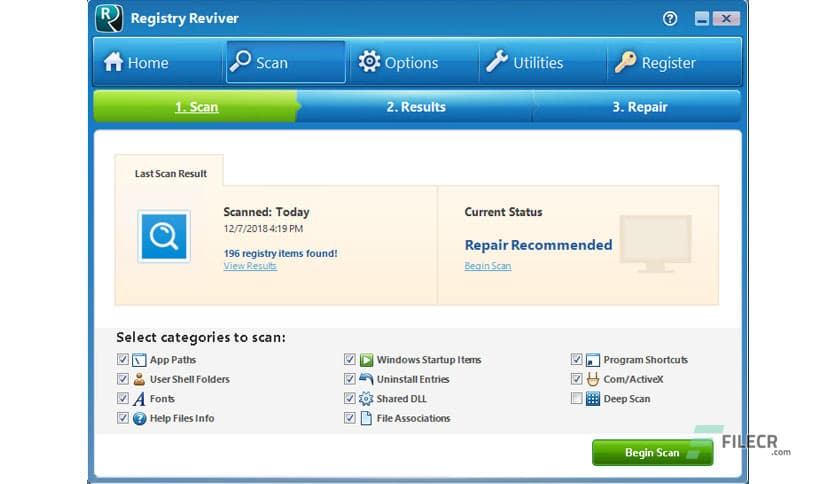This screenshot has width=836, height=484.
Task: Click the Shared DLL gear icon
Action: pos(366,399)
